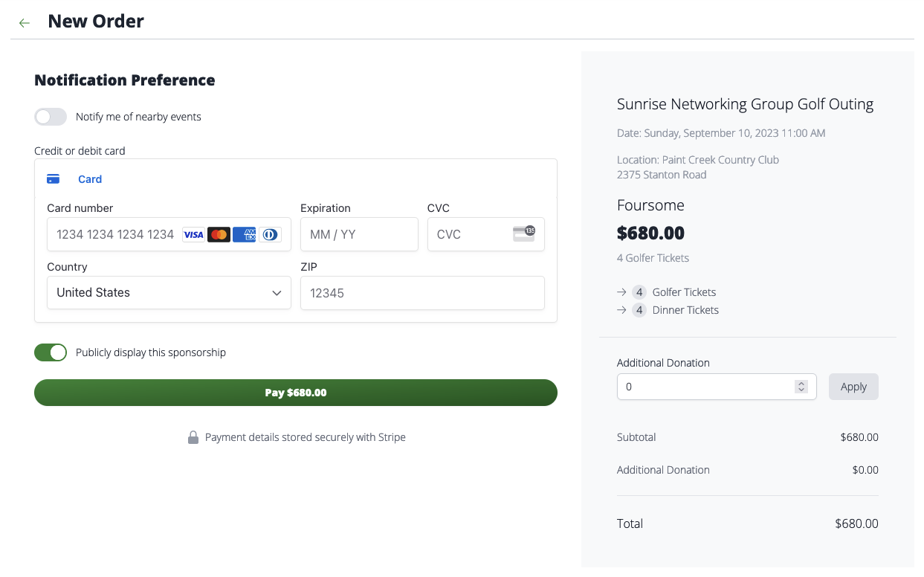Click the American Express logo icon
Screen dimensions: 924x577
pos(244,235)
